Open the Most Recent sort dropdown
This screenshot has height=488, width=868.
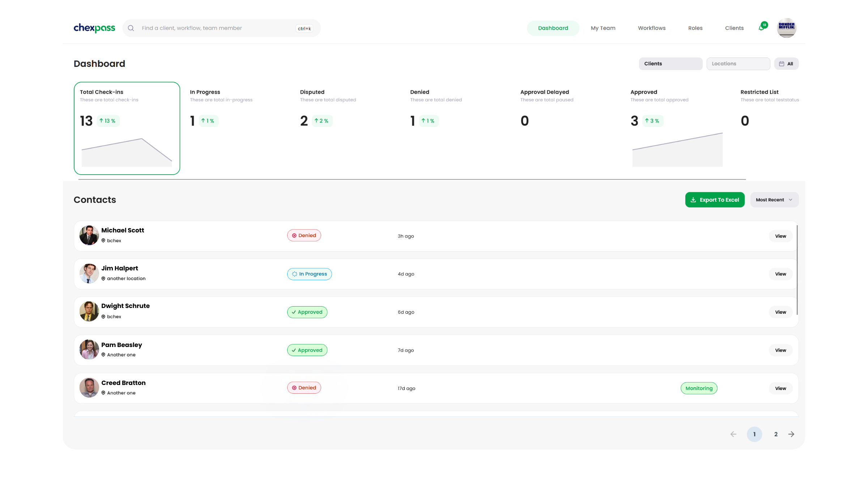[774, 200]
